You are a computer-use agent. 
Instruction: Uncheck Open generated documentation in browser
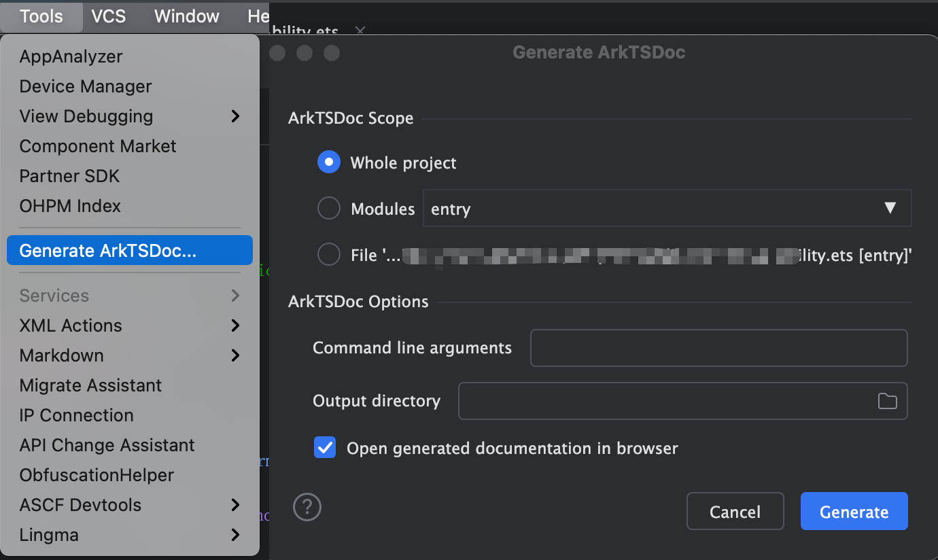click(x=325, y=448)
